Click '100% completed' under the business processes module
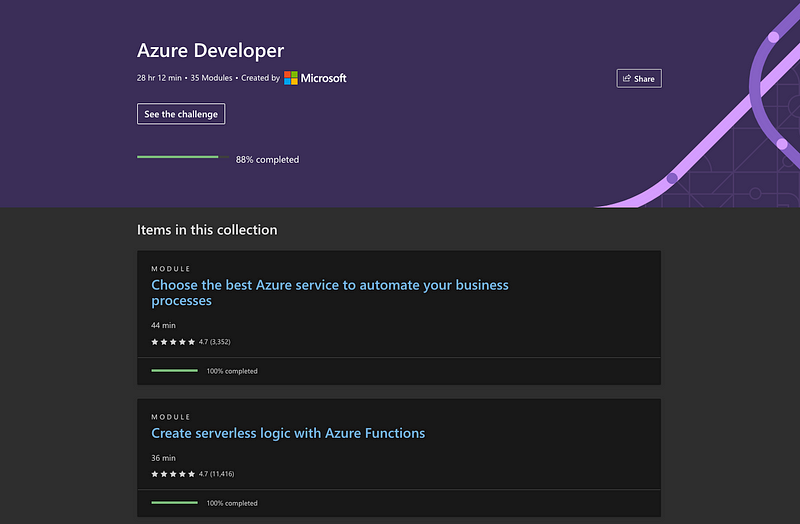 [232, 371]
